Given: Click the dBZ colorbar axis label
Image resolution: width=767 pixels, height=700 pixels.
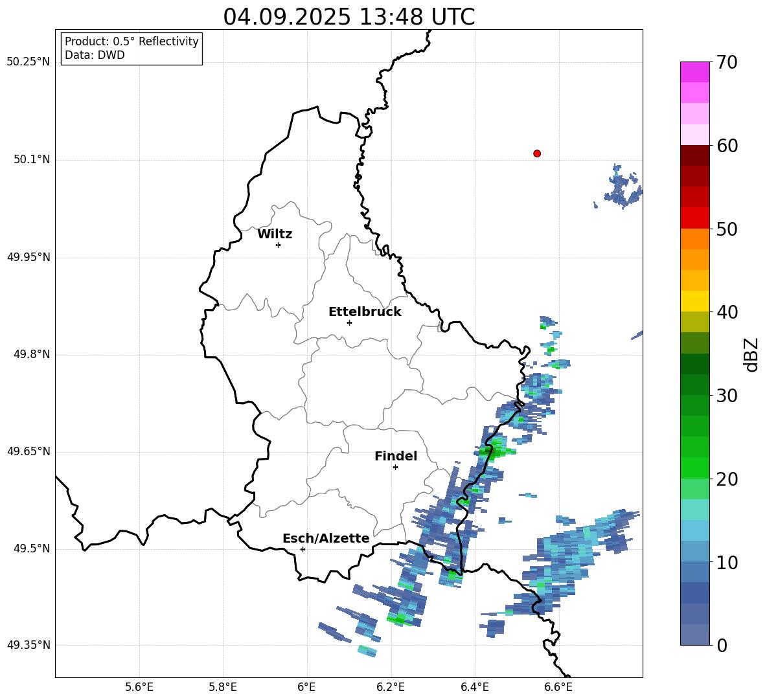Looking at the screenshot, I should click(752, 354).
